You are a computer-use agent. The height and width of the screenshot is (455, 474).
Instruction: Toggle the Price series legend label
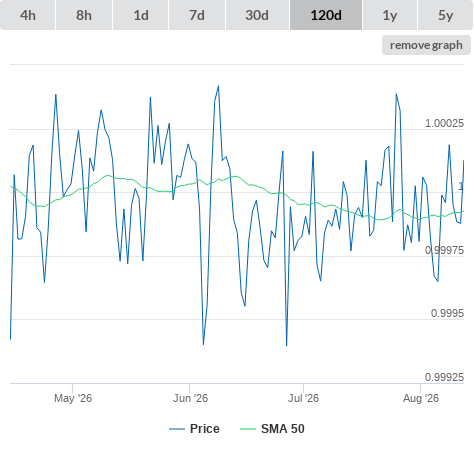coord(205,429)
